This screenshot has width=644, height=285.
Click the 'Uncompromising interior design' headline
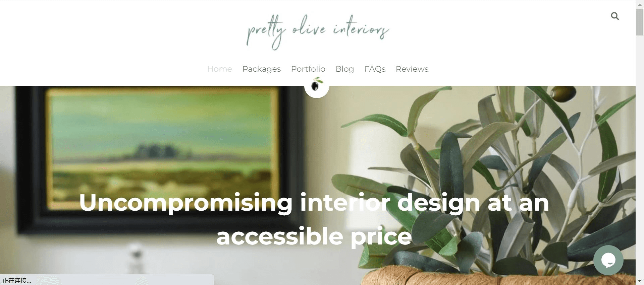[314, 219]
